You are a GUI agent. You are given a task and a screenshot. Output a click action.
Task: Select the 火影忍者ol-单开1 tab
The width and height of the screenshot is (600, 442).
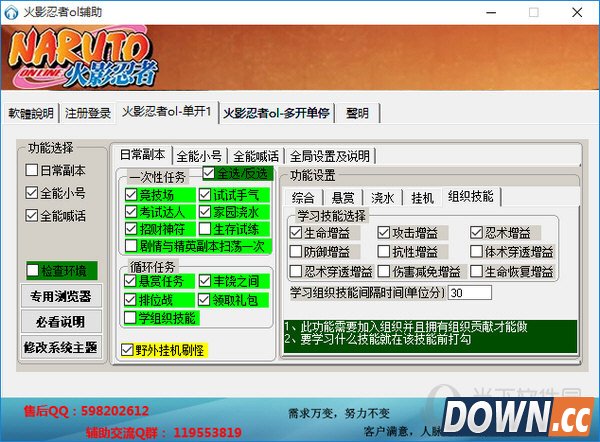(x=167, y=112)
